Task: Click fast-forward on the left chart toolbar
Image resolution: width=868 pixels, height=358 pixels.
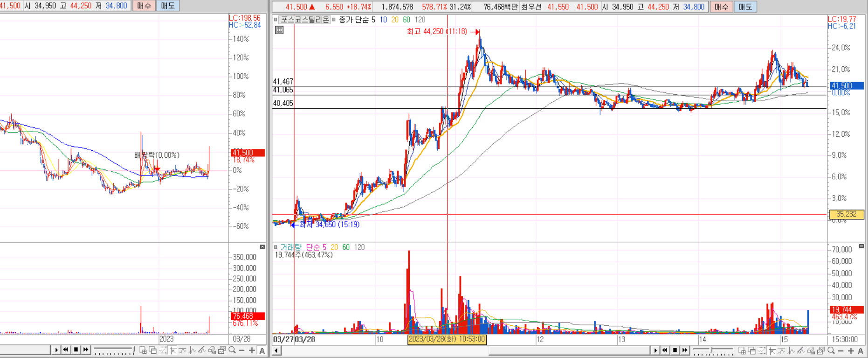Action: [86, 350]
